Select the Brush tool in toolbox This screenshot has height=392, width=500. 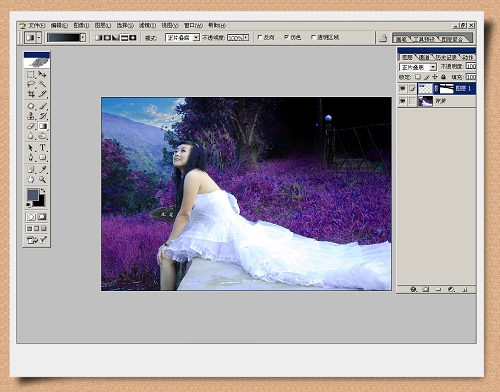point(42,106)
